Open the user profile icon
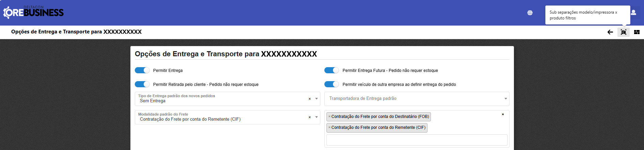Viewport: 644px width, 150px height. coord(633,13)
